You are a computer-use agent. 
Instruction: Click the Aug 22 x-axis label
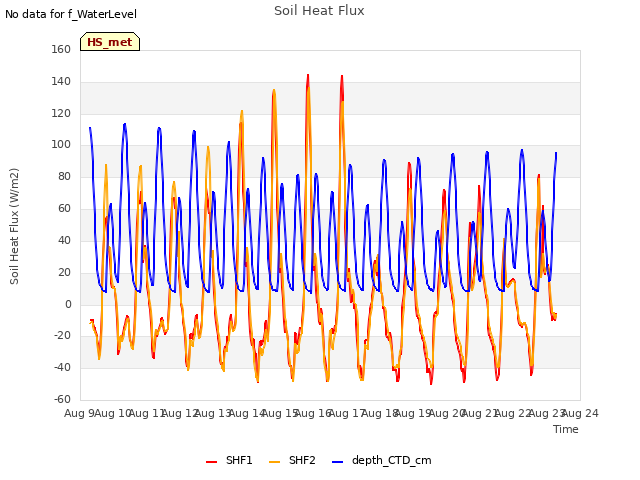[x=513, y=413]
